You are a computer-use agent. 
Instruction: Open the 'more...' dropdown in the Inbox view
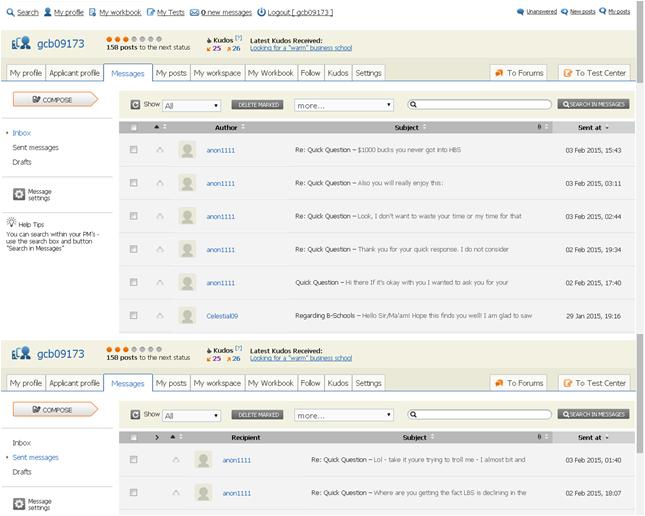click(x=344, y=105)
